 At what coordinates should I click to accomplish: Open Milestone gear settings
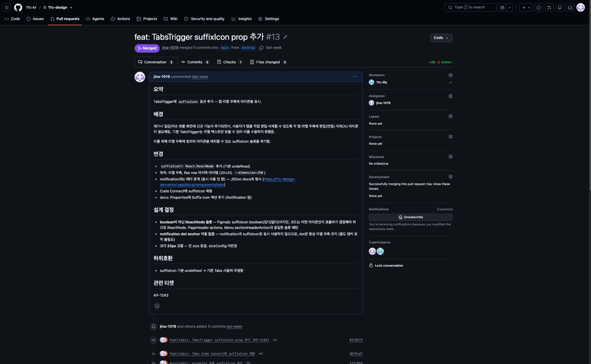pos(450,157)
